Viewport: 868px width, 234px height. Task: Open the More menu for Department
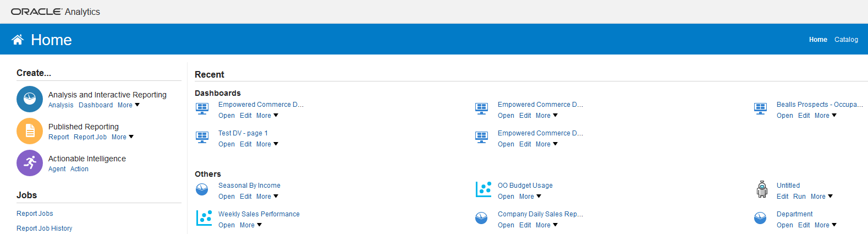(826, 225)
